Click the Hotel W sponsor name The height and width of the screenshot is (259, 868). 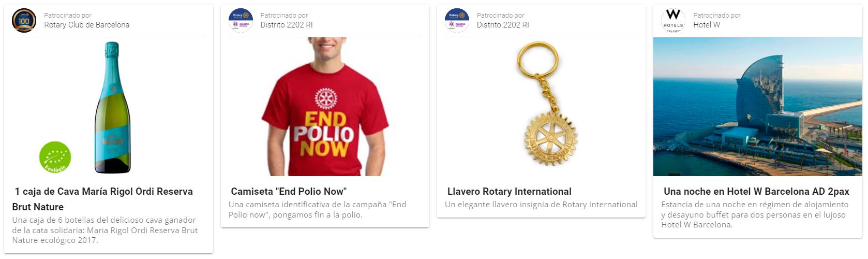tap(707, 25)
